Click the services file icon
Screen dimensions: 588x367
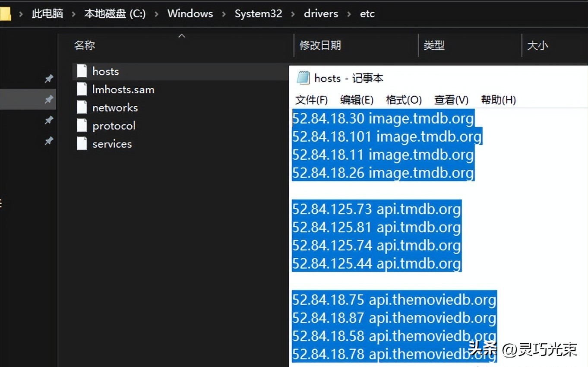tap(82, 144)
